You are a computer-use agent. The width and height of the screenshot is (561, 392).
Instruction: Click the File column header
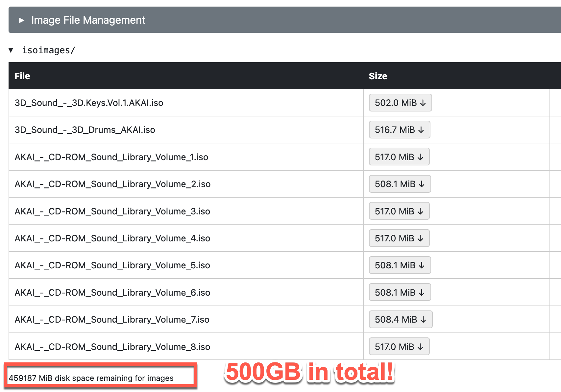point(22,76)
